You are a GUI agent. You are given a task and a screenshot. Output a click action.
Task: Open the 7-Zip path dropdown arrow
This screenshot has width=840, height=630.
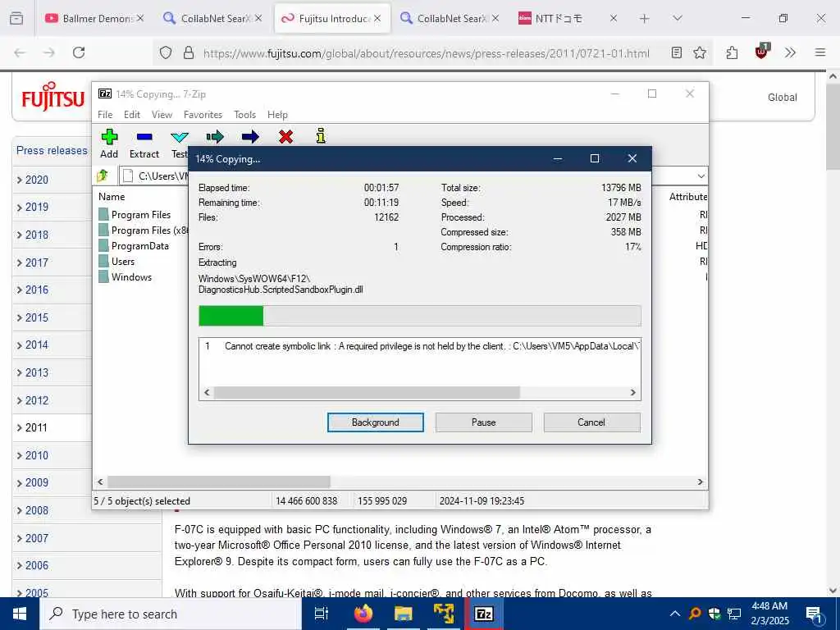coord(701,176)
